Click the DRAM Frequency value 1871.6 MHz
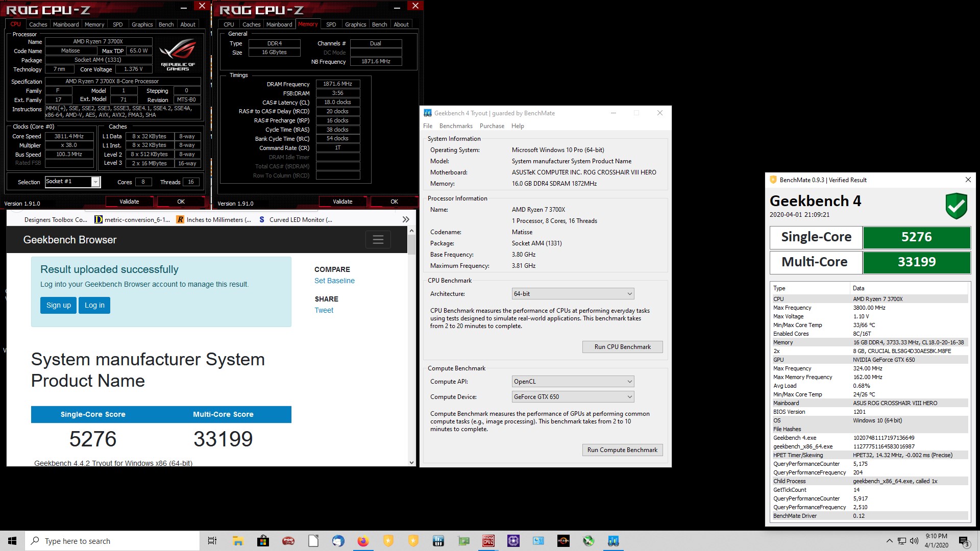980x551 pixels. (x=338, y=84)
